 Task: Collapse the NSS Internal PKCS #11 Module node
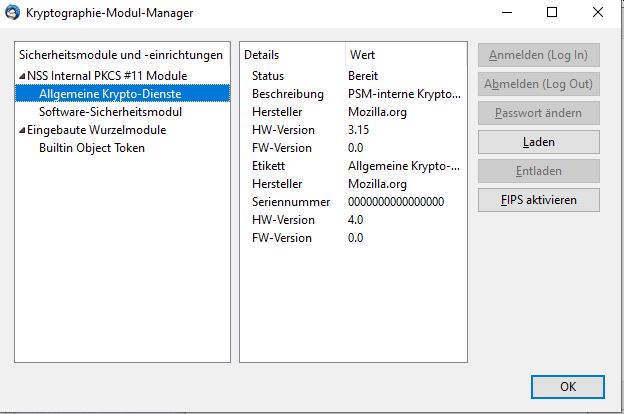coord(22,76)
